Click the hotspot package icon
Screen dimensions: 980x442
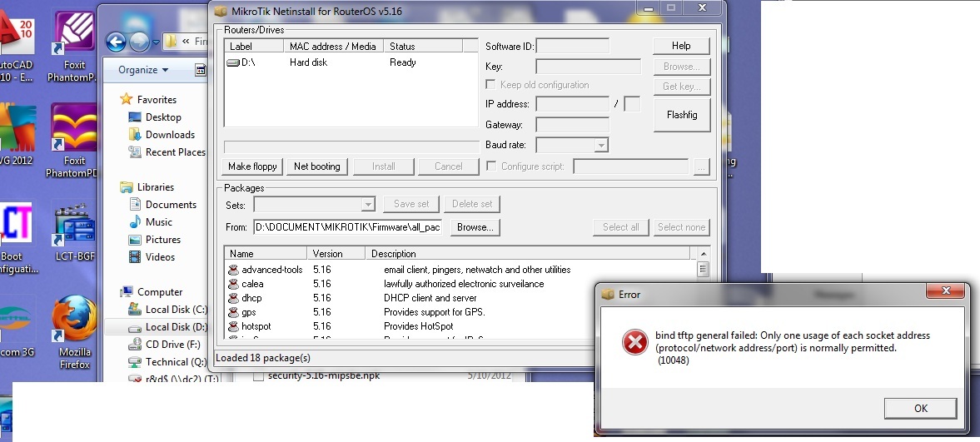click(x=233, y=326)
